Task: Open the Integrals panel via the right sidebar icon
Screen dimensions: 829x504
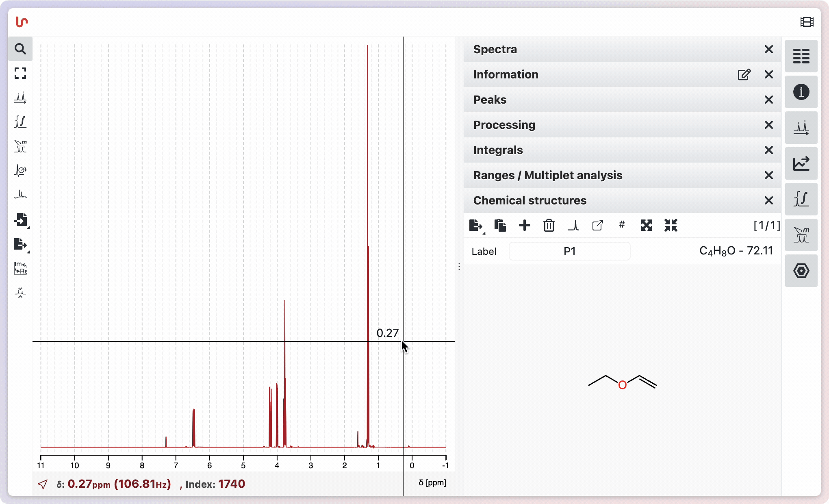Action: (801, 199)
